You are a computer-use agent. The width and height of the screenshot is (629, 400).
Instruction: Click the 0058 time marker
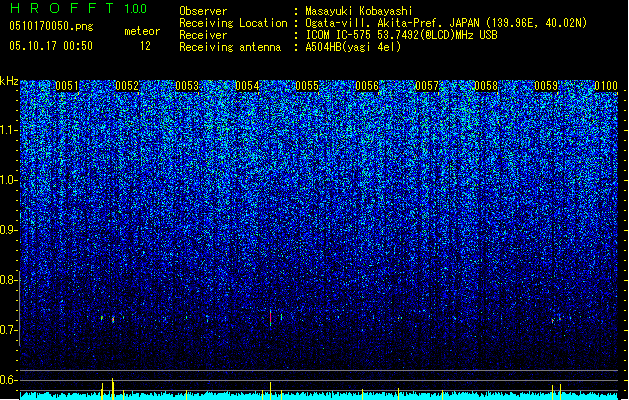pyautogui.click(x=486, y=86)
